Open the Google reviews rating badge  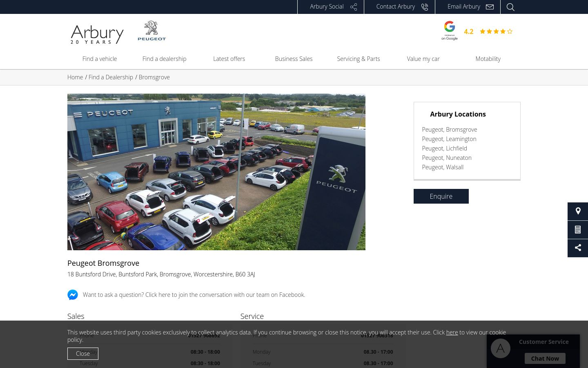click(x=477, y=31)
